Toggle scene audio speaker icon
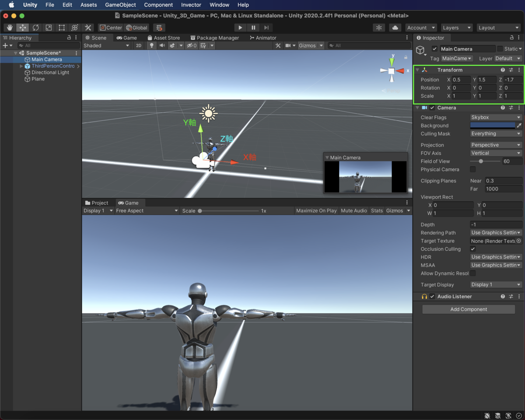Viewport: 525px width, 420px height. point(162,45)
